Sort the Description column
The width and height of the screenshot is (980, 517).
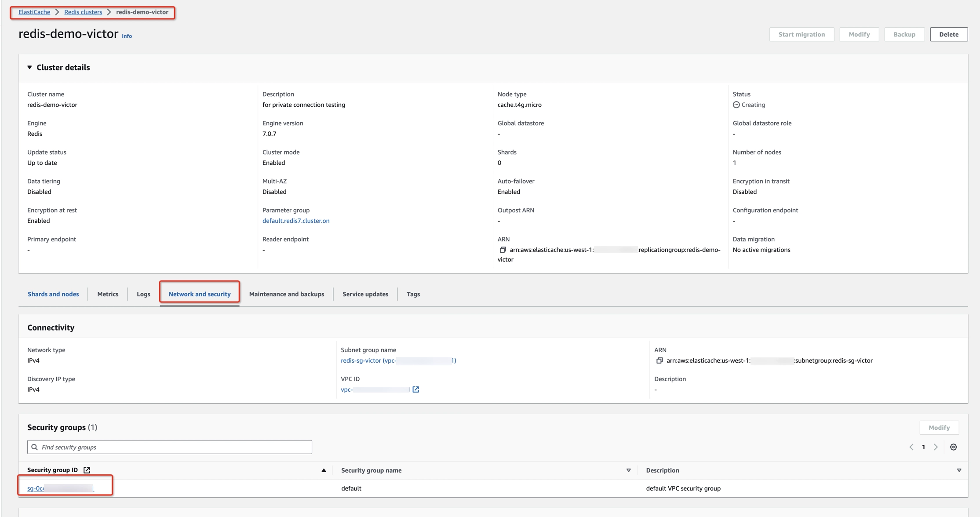959,470
